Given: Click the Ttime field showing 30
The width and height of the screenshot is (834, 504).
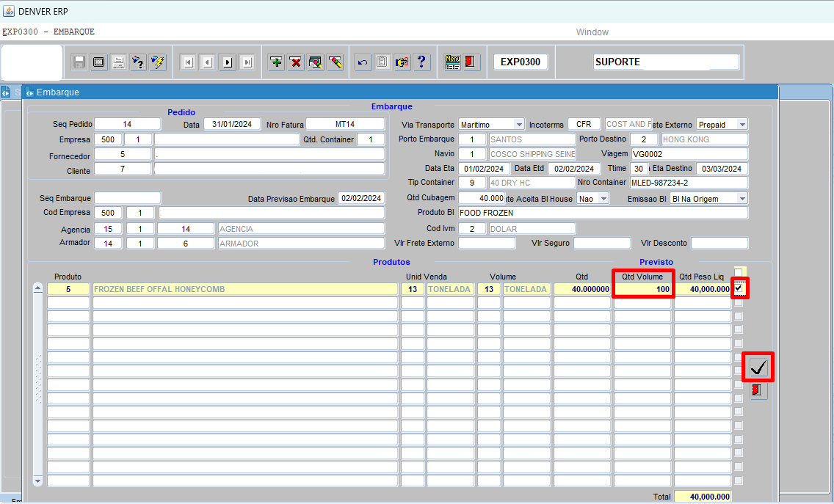Looking at the screenshot, I should click(639, 169).
